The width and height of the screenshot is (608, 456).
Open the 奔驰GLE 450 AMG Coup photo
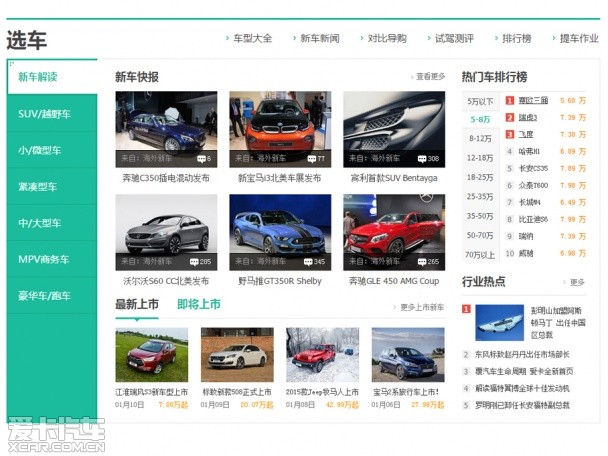394,232
